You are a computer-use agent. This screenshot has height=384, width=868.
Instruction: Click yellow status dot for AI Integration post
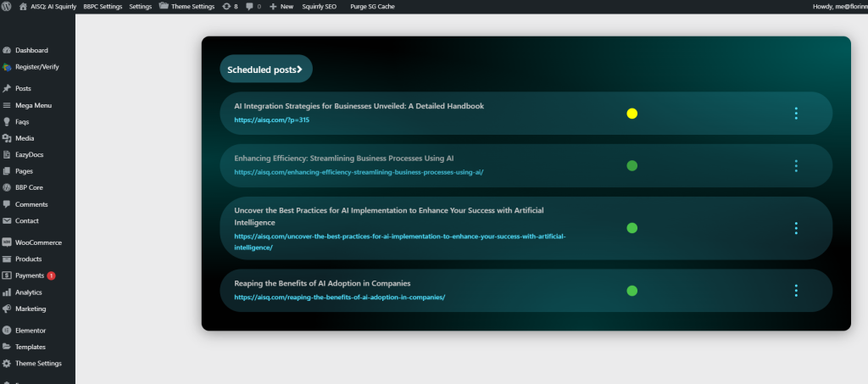coord(632,114)
